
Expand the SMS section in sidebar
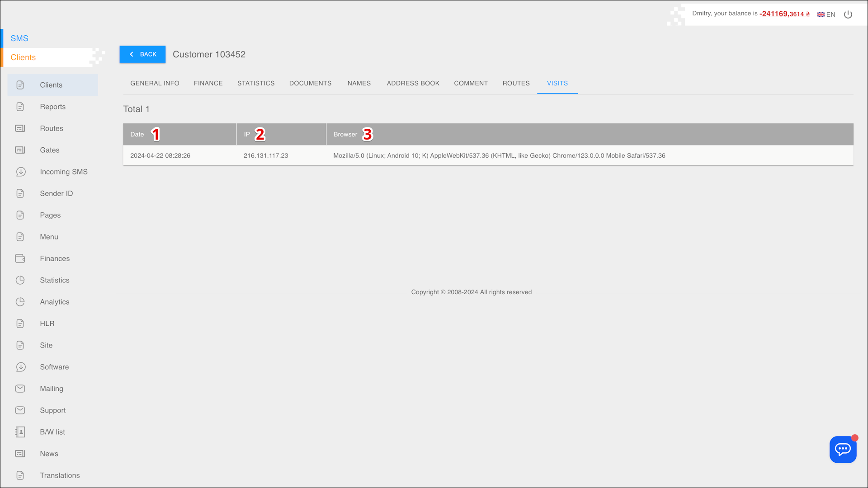click(x=19, y=38)
